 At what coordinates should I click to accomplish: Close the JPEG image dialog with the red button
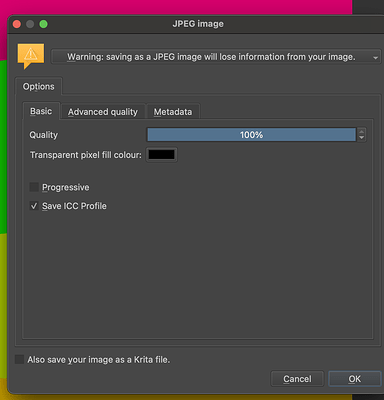[x=17, y=24]
